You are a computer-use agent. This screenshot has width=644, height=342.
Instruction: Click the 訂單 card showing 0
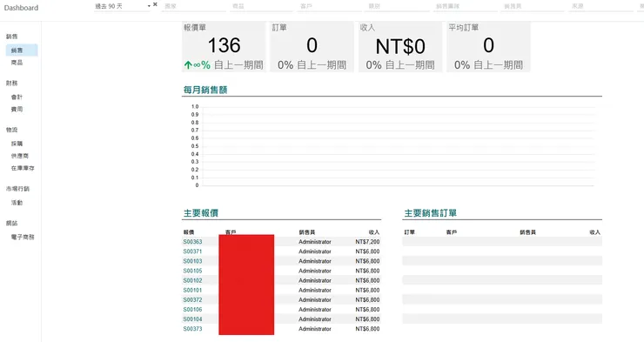pyautogui.click(x=312, y=47)
